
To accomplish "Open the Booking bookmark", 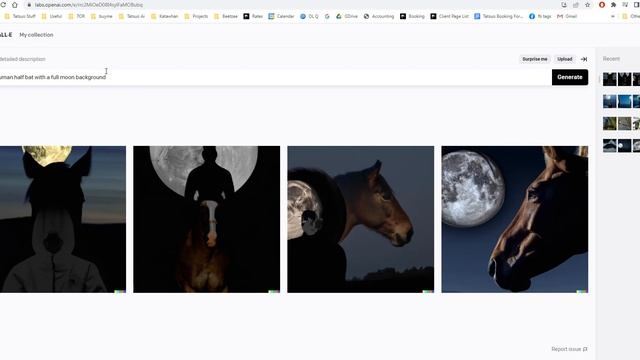I will [x=412, y=16].
